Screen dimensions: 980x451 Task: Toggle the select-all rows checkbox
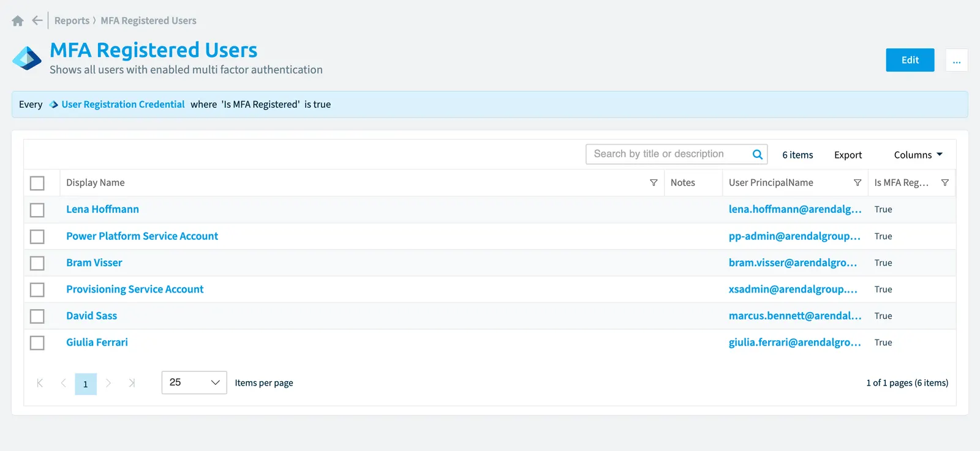[37, 183]
